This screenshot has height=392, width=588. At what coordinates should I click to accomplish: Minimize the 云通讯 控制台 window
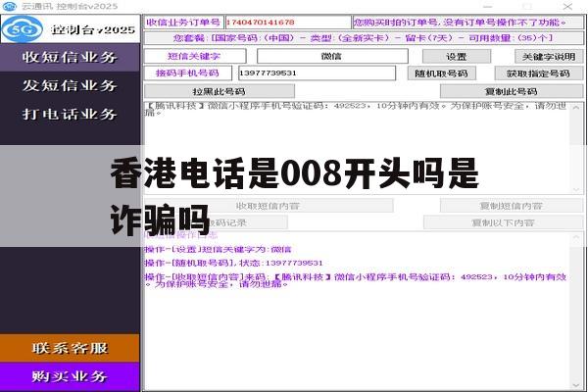pos(487,7)
